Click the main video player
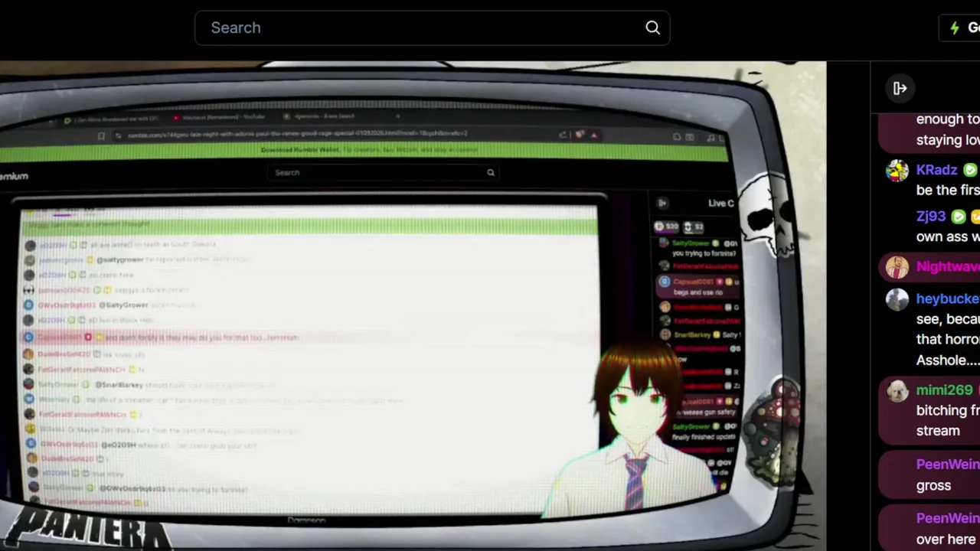 413,306
